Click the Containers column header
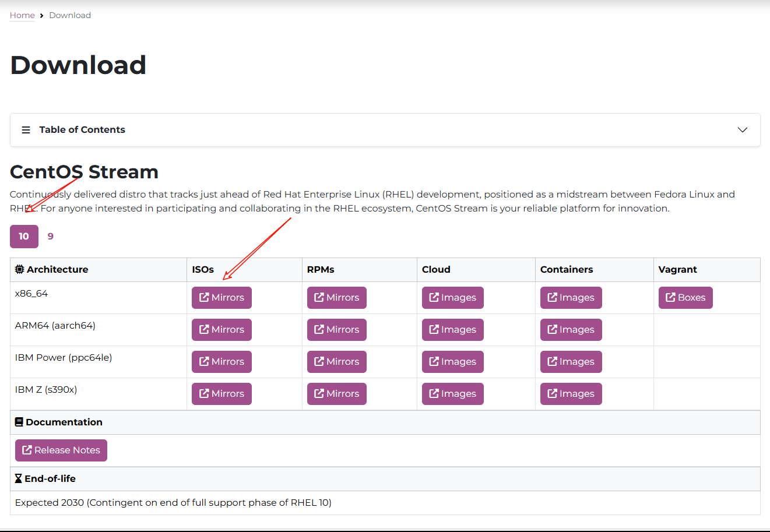 595,270
